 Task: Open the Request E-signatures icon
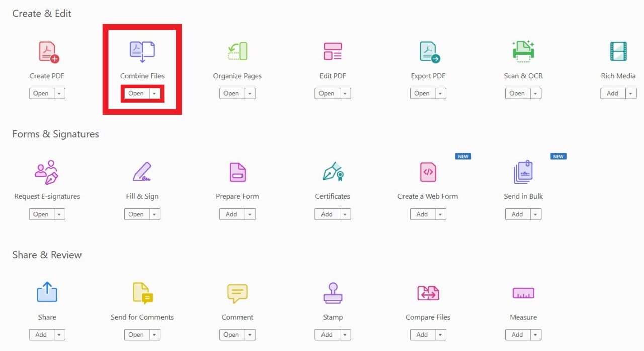(x=47, y=172)
